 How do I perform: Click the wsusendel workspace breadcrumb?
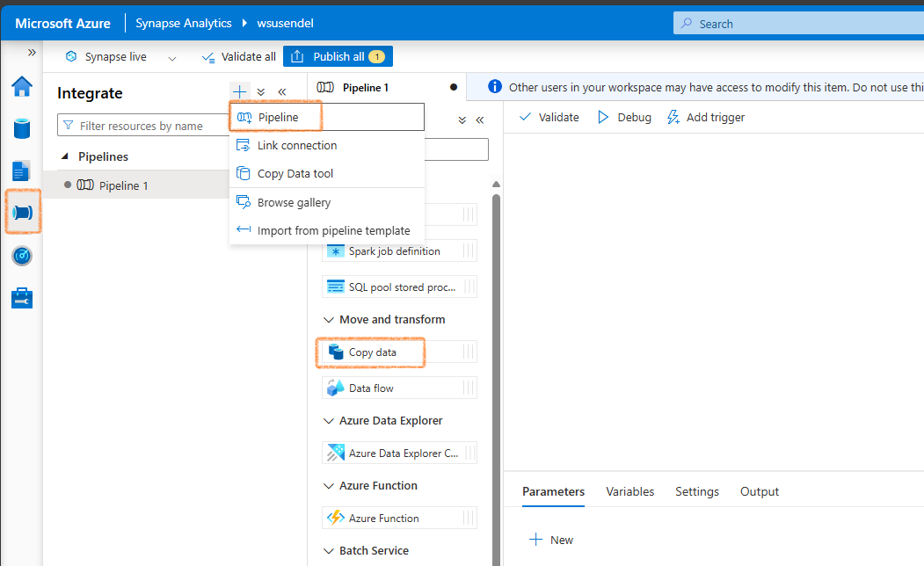tap(285, 23)
